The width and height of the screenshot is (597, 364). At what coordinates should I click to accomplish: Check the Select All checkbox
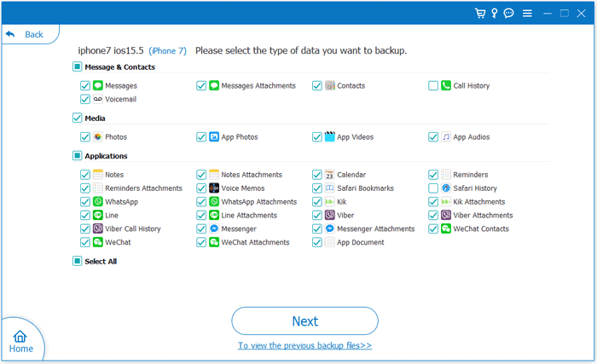tap(77, 261)
